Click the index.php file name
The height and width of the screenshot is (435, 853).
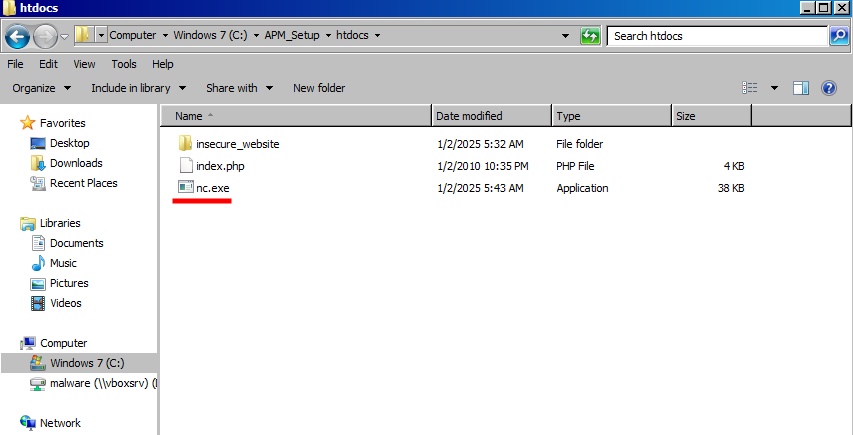pyautogui.click(x=220, y=166)
